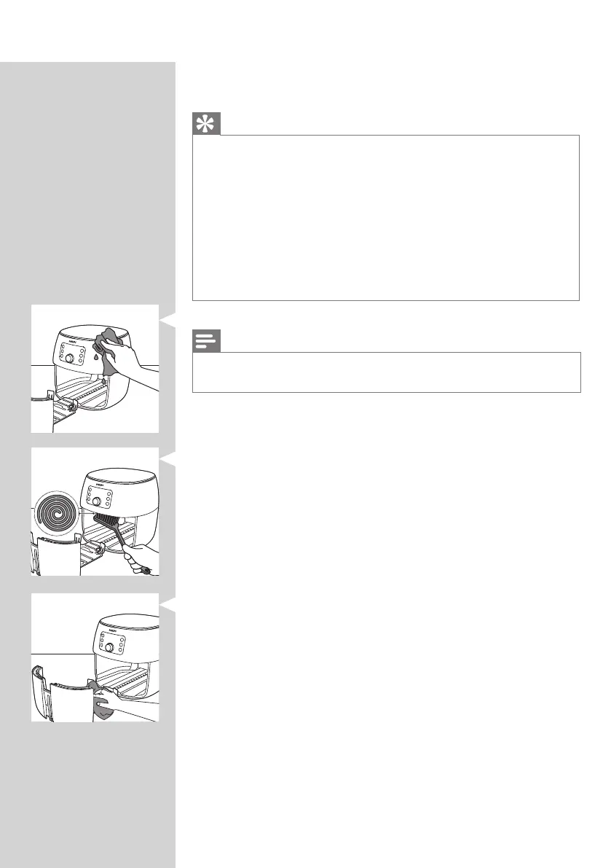The image size is (611, 868).
Task: Click the pointer beside the third illustration
Action: point(168,604)
